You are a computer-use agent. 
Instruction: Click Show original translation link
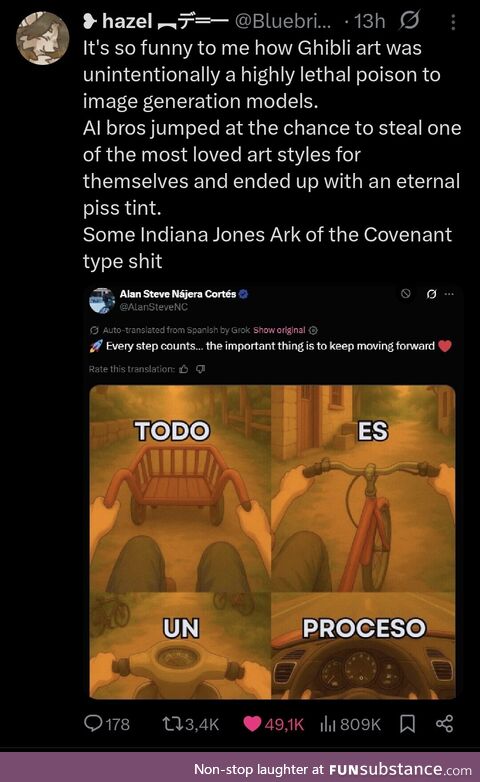click(x=279, y=330)
